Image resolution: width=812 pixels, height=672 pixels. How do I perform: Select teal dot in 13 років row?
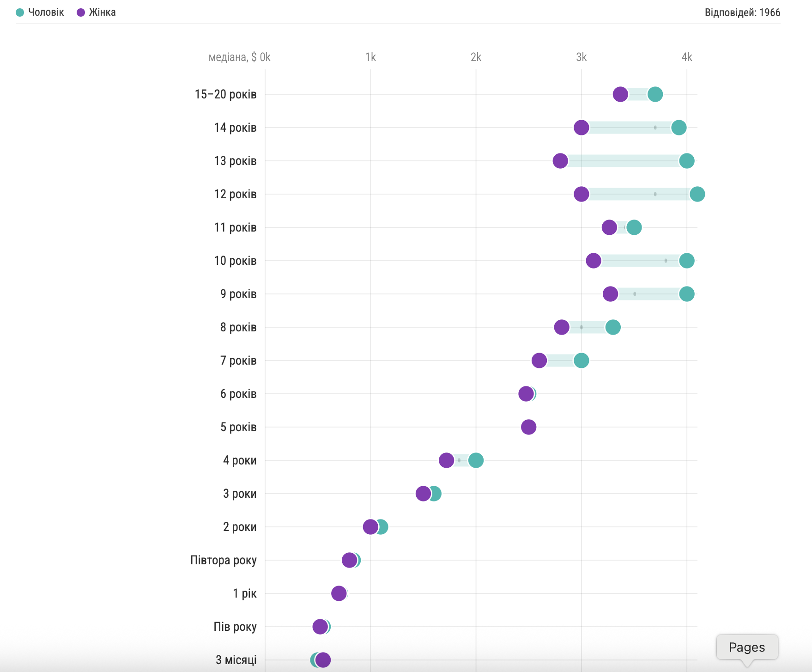coord(686,161)
